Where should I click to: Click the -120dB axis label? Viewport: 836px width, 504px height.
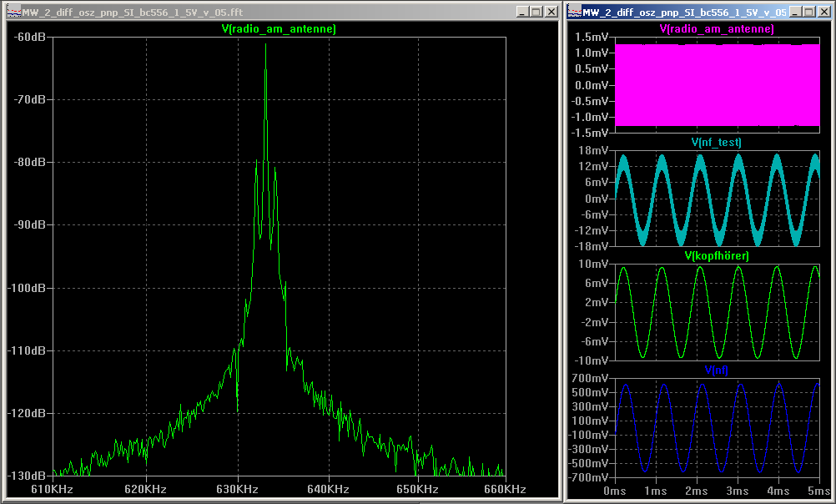point(28,413)
